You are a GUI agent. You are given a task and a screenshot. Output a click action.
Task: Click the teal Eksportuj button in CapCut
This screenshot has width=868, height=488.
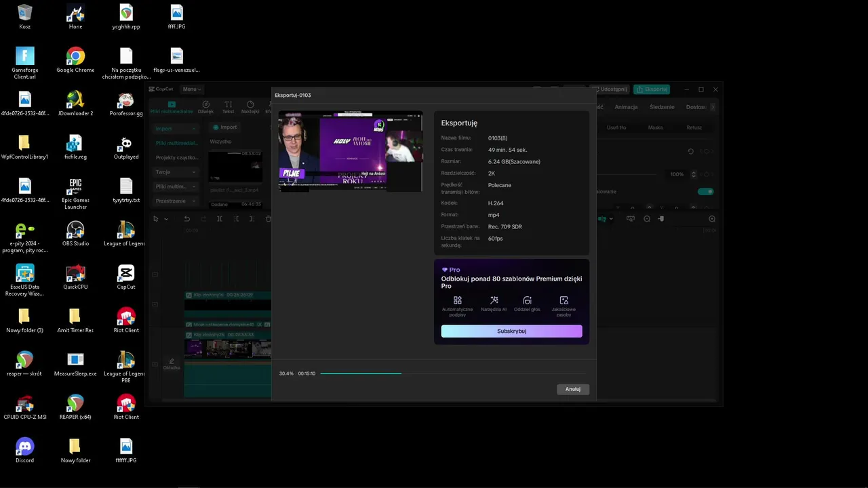click(x=652, y=89)
